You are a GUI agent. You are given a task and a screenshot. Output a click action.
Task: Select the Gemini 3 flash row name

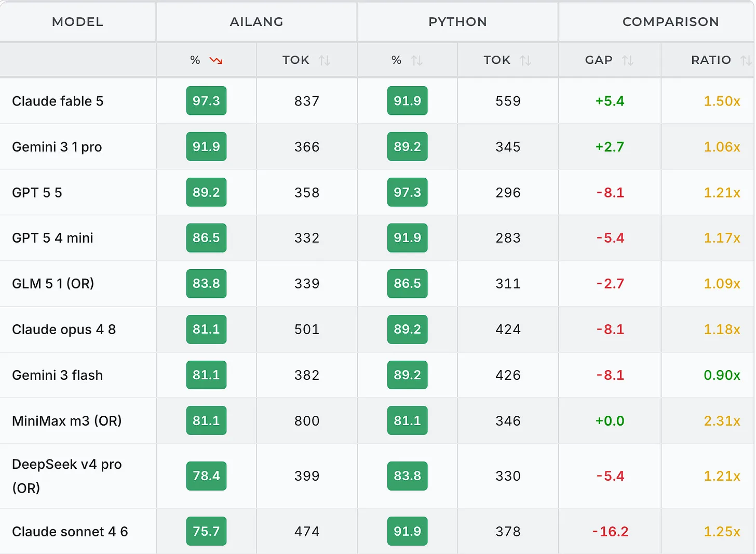[57, 375]
